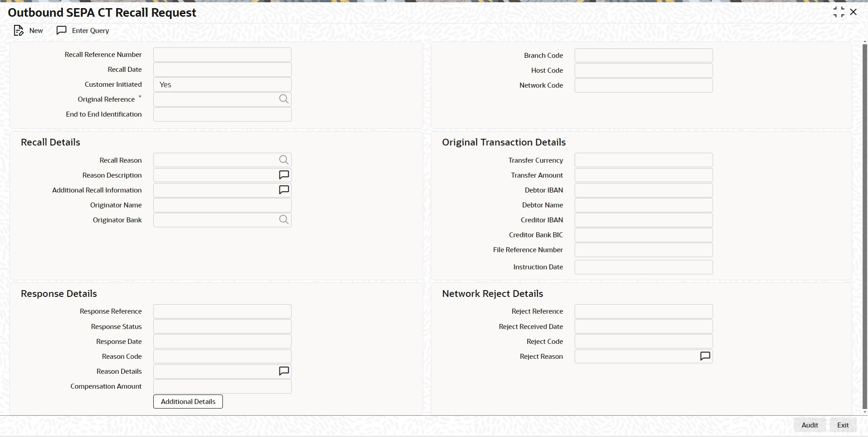The height and width of the screenshot is (437, 868).
Task: Open Reject Reason comment popup icon
Action: tap(705, 356)
